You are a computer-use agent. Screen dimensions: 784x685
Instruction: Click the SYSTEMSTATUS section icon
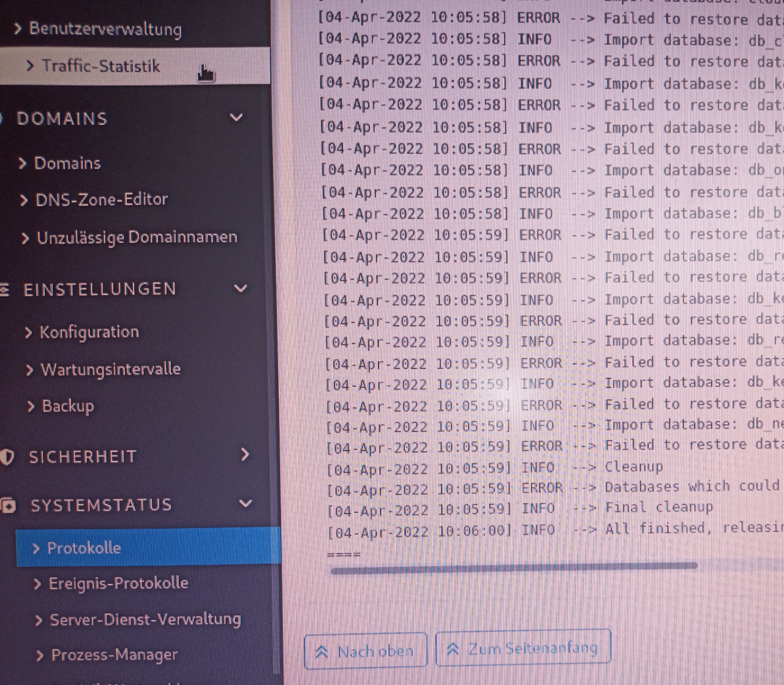[8, 505]
